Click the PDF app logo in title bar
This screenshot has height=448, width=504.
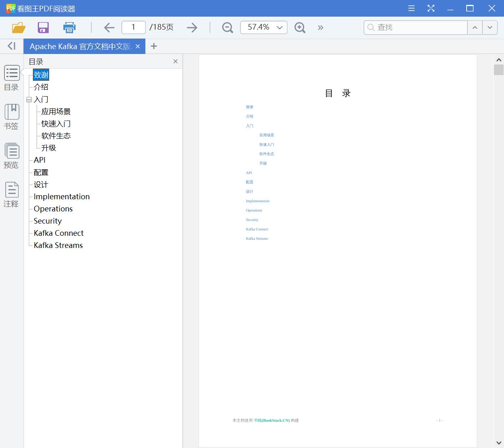pyautogui.click(x=11, y=8)
